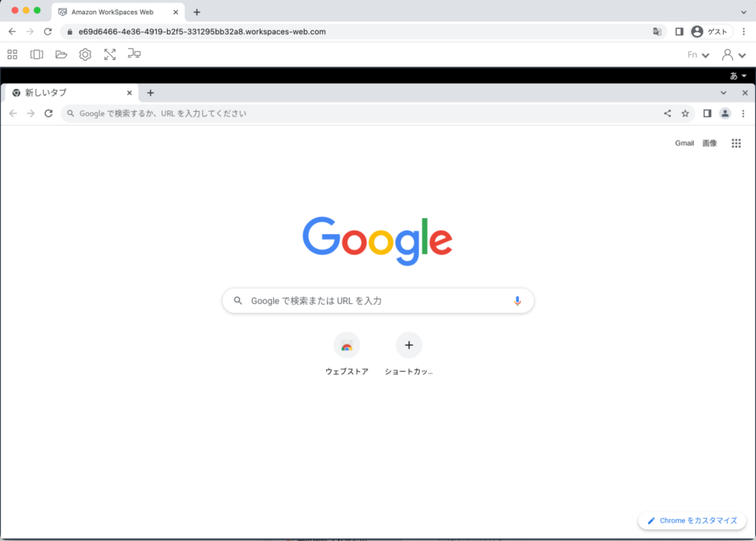
Task: Bookmark page with the star icon
Action: pyautogui.click(x=685, y=113)
